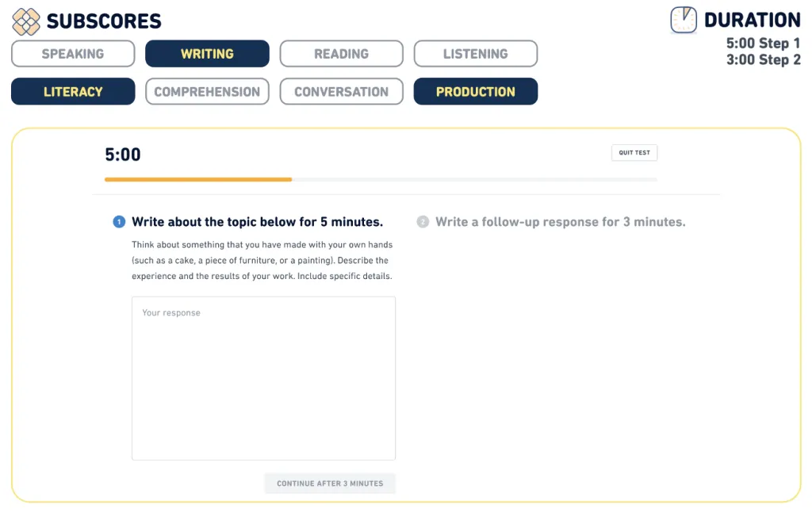This screenshot has width=812, height=516.
Task: Toggle the Literacy subscore pill
Action: [73, 92]
